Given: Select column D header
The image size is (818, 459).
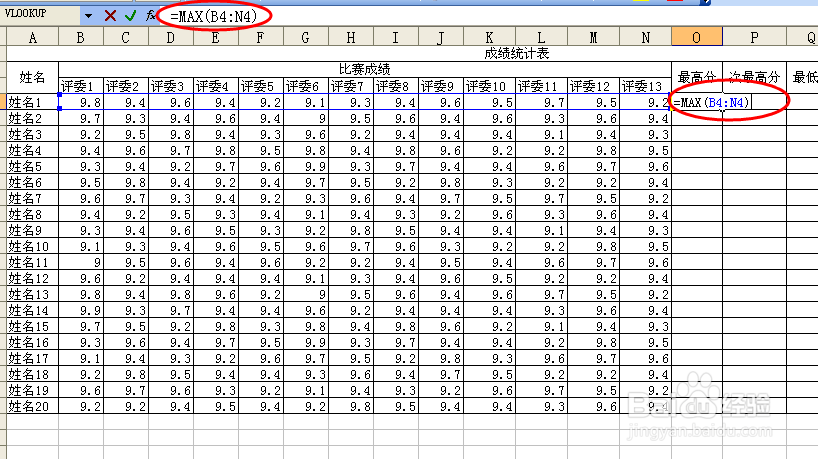Looking at the screenshot, I should point(171,37).
